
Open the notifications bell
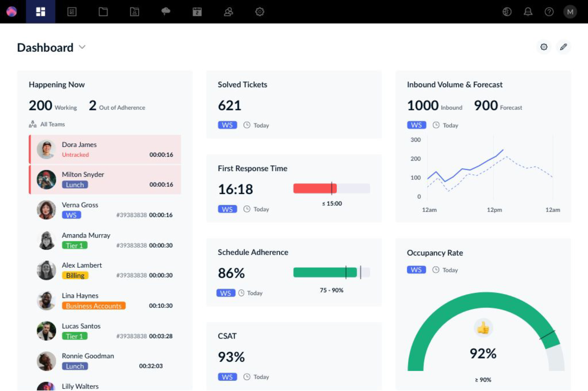click(x=528, y=12)
